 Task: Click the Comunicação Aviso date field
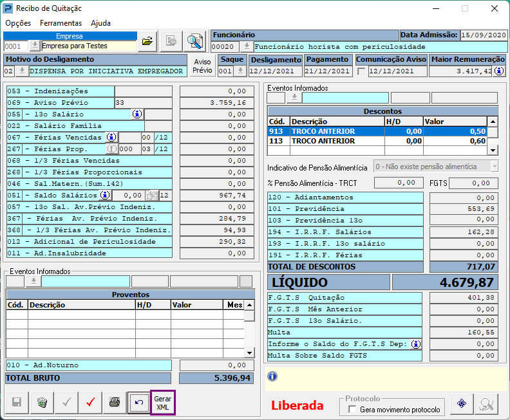pos(397,71)
